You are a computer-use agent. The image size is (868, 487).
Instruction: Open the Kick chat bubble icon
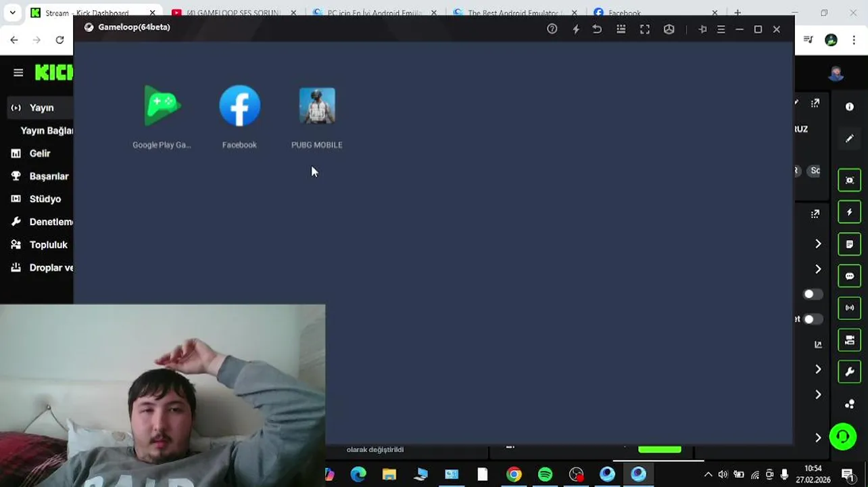(x=850, y=276)
